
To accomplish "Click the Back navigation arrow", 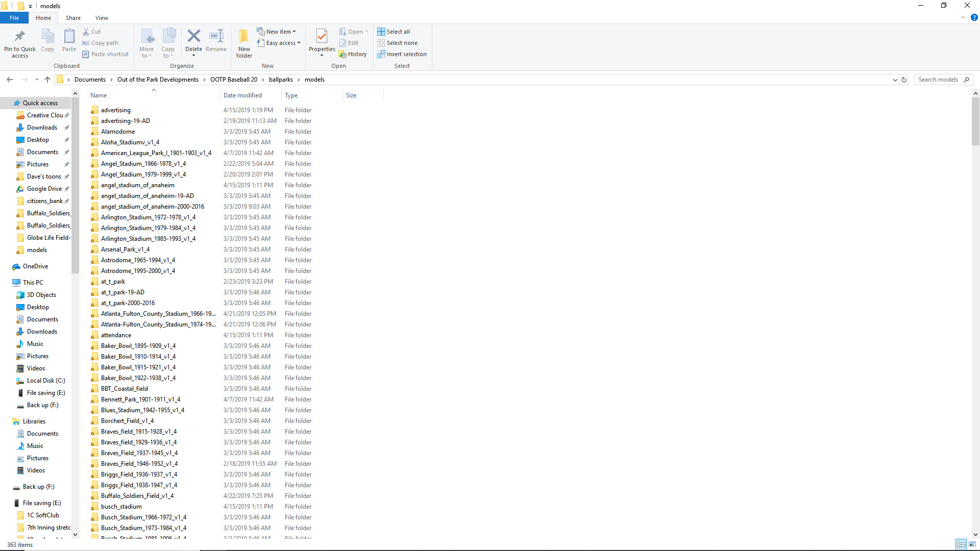I will 10,80.
